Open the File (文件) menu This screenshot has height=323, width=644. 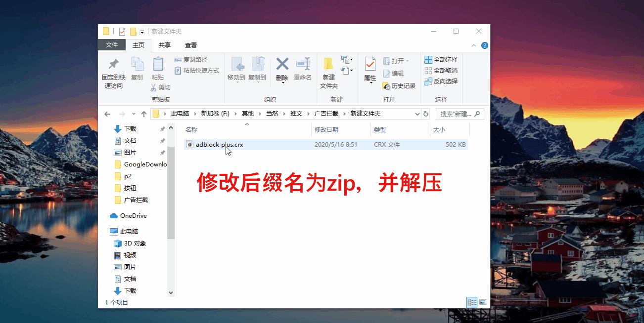tap(112, 45)
